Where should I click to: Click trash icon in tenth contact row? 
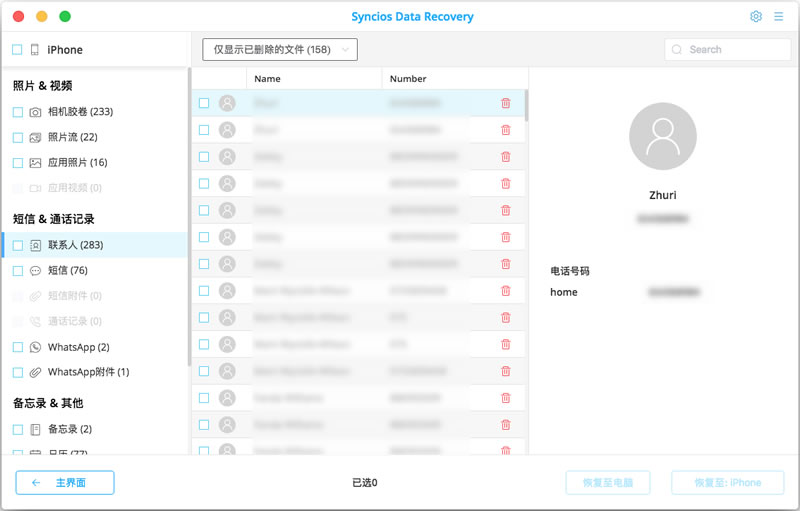coord(506,344)
